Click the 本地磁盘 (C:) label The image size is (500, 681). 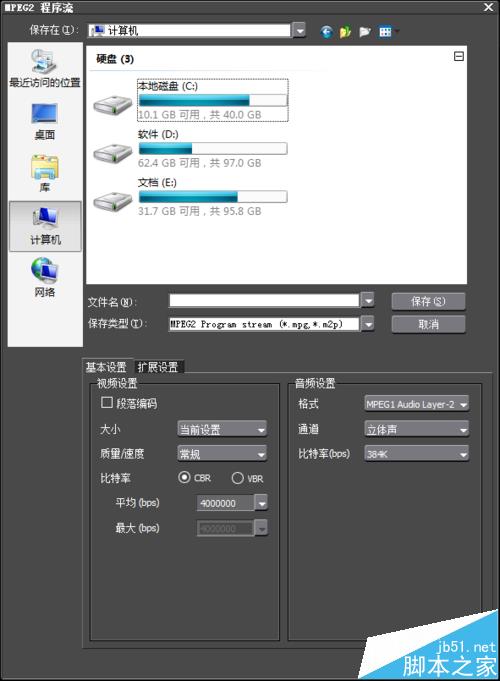click(168, 86)
